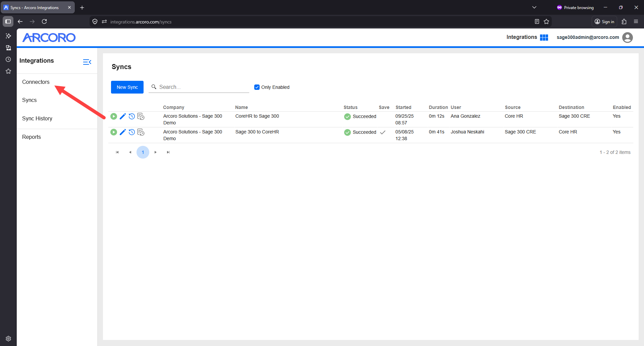Open tracking protection shield icon
Image resolution: width=644 pixels, height=346 pixels.
coord(95,21)
